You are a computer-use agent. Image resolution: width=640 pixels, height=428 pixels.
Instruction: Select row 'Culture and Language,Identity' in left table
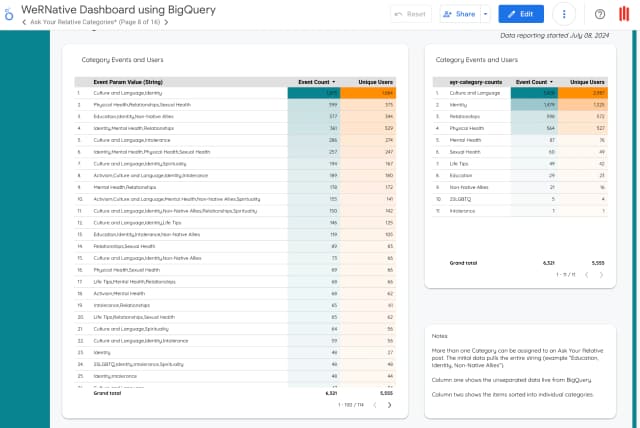pyautogui.click(x=235, y=93)
